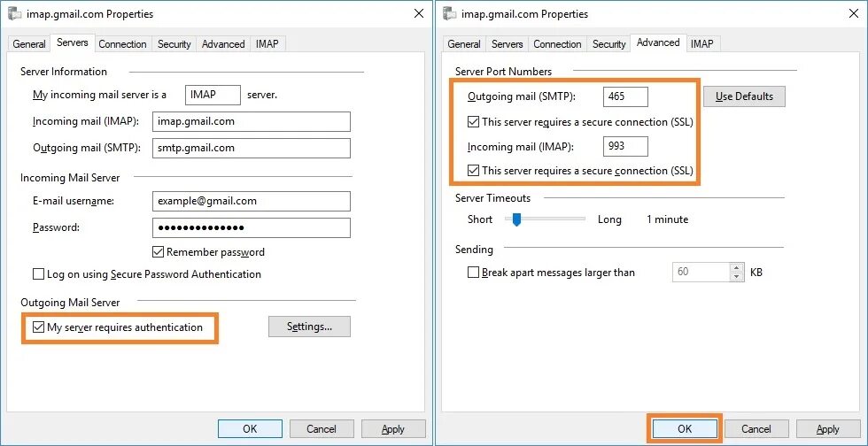Viewport: 868px width, 446px height.
Task: Click the Outgoing mail (SMTP) server address field
Action: coord(252,148)
